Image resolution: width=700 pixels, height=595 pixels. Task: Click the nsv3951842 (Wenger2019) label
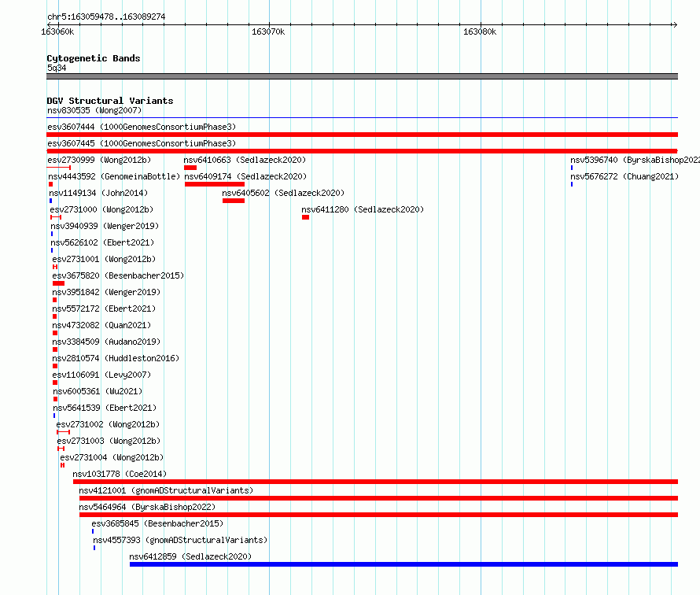pyautogui.click(x=106, y=292)
